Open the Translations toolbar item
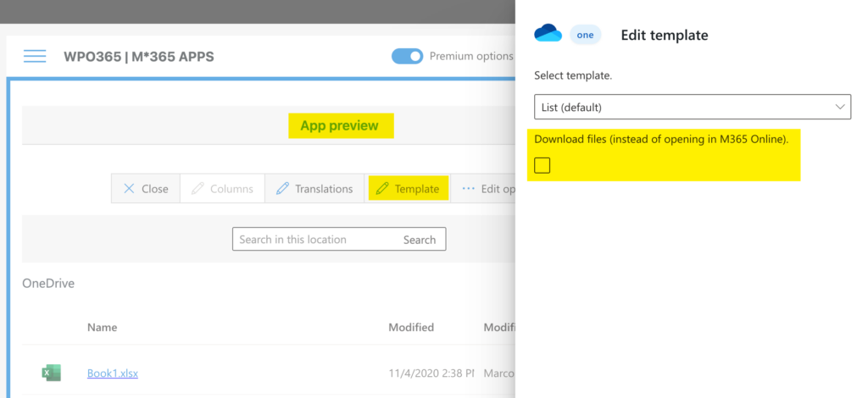Image resolution: width=868 pixels, height=398 pixels. click(x=314, y=189)
